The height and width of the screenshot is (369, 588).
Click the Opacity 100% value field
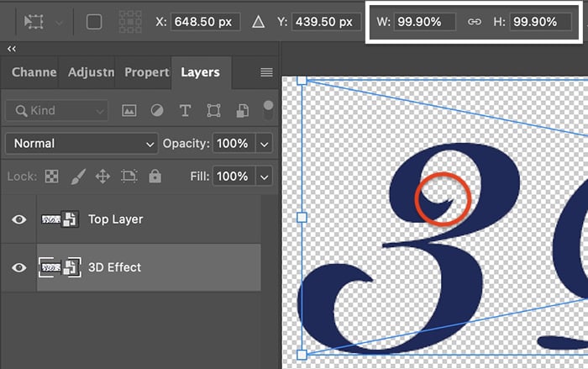[x=234, y=144]
